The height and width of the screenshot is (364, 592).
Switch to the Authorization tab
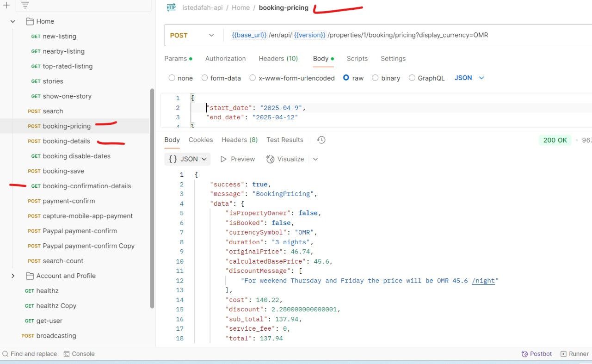226,59
